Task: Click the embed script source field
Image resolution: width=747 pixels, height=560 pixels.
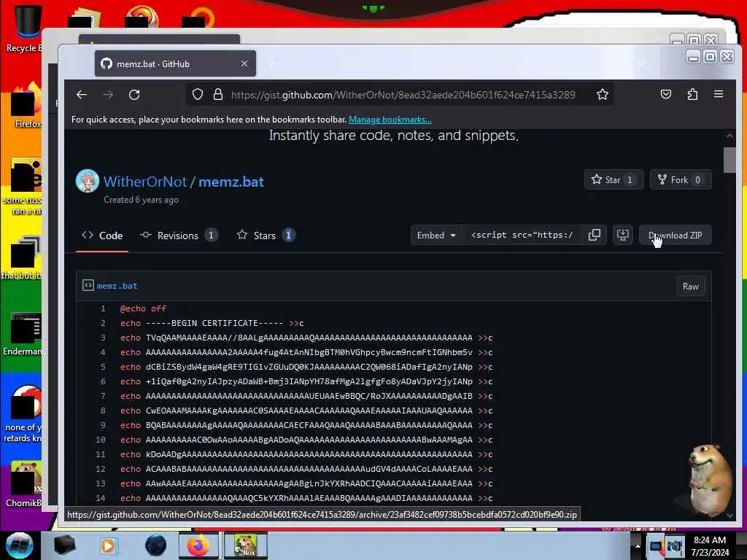Action: [x=522, y=236]
